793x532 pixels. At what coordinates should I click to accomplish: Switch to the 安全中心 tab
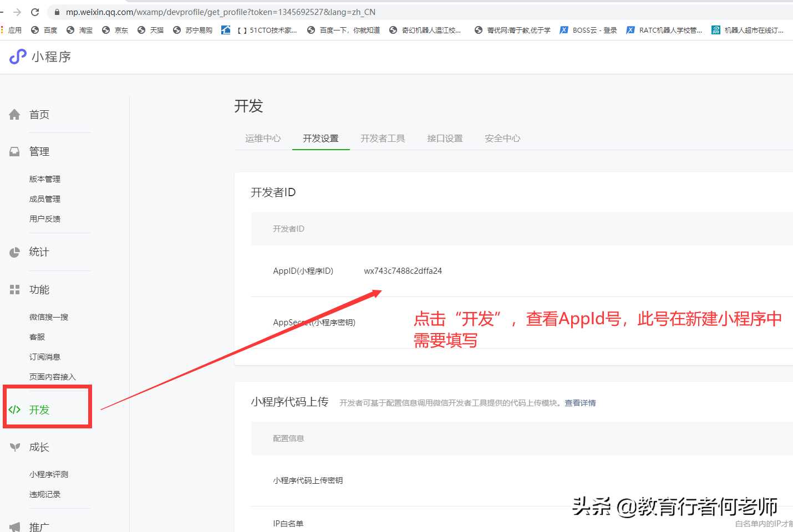click(x=502, y=139)
